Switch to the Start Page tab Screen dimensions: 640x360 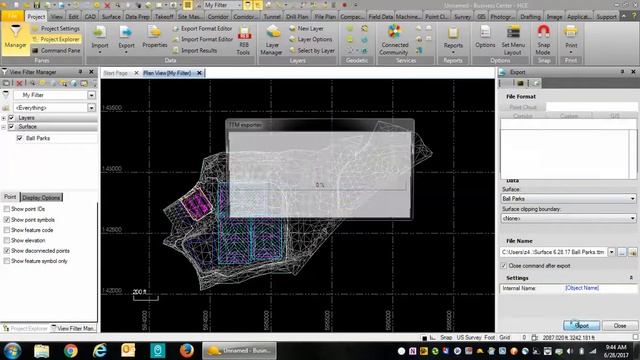tap(116, 73)
